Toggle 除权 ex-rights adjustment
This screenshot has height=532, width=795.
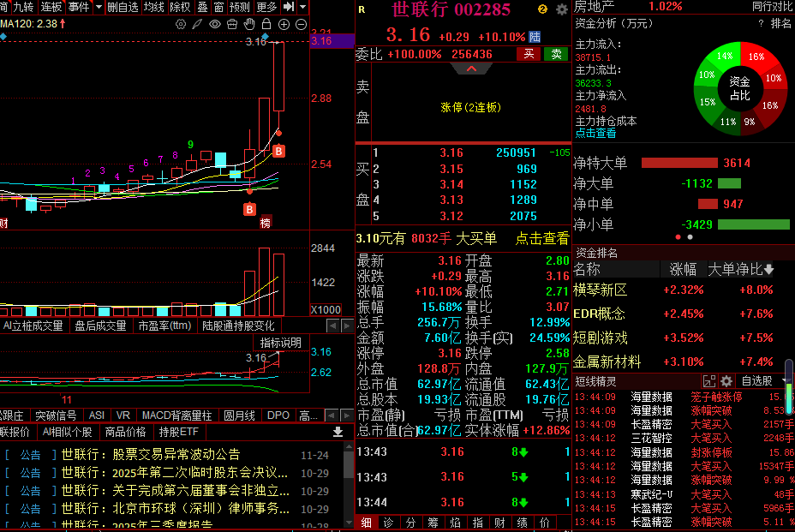(180, 7)
